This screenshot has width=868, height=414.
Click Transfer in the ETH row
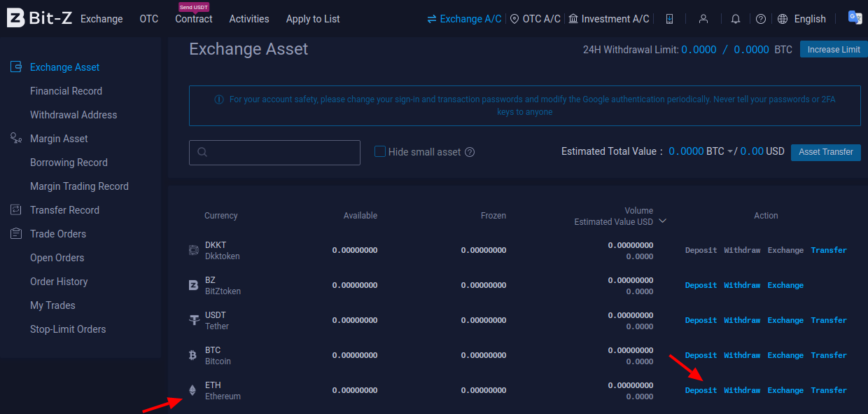pyautogui.click(x=829, y=390)
